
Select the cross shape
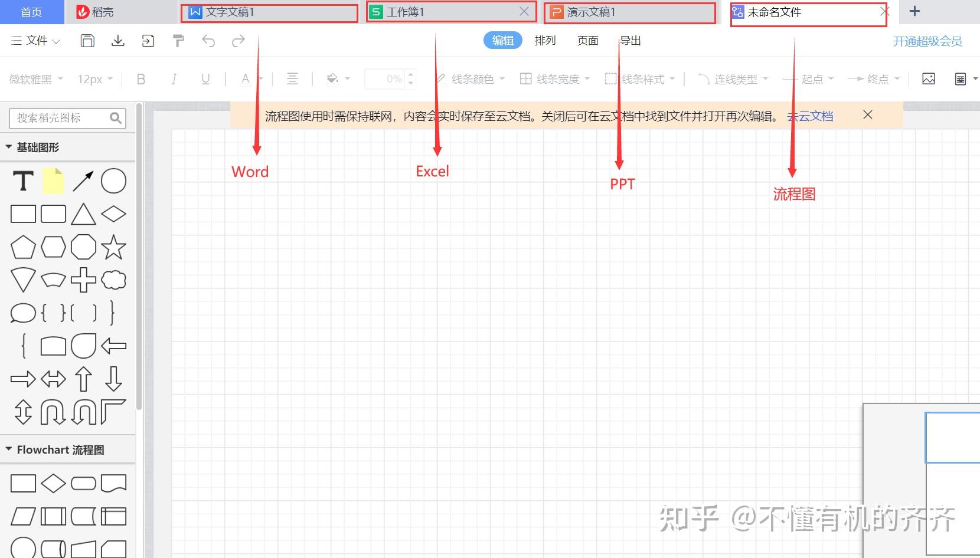click(x=83, y=280)
